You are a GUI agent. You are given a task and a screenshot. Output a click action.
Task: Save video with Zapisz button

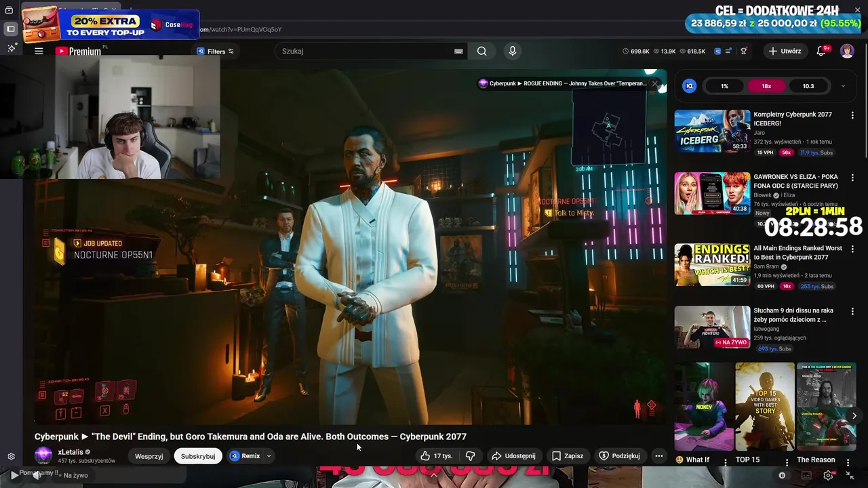coord(568,456)
